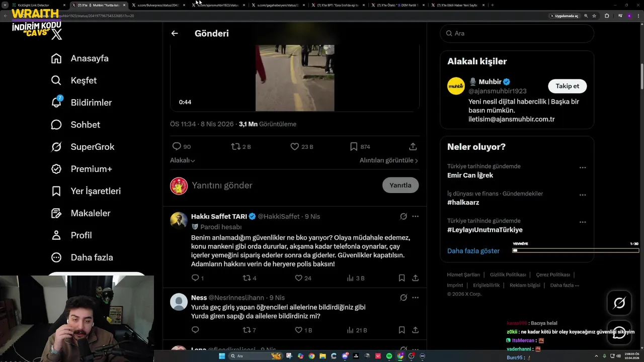This screenshot has width=644, height=362.
Task: Open the Alakalı sort dropdown
Action: [x=183, y=160]
